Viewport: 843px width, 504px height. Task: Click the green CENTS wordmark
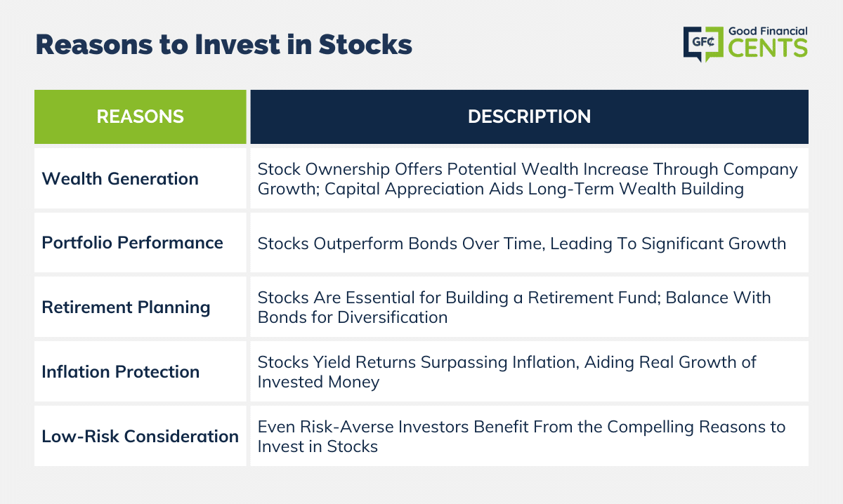pos(767,48)
